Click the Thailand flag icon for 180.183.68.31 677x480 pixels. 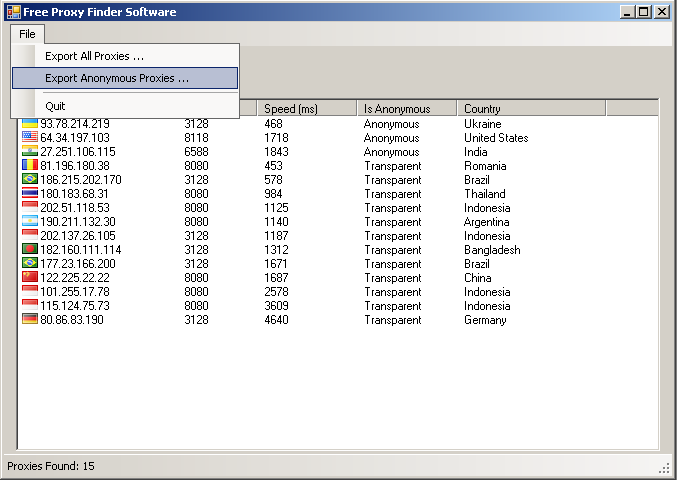point(30,194)
